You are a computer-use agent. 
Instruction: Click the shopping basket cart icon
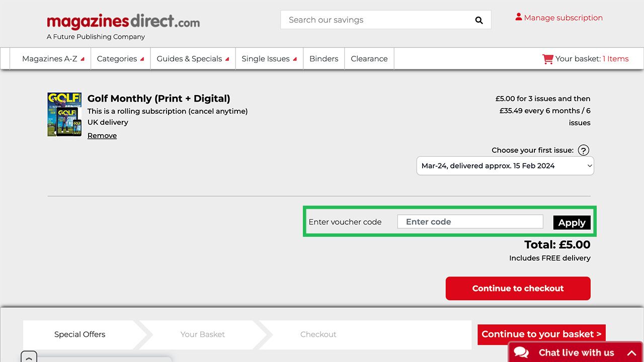coord(547,59)
